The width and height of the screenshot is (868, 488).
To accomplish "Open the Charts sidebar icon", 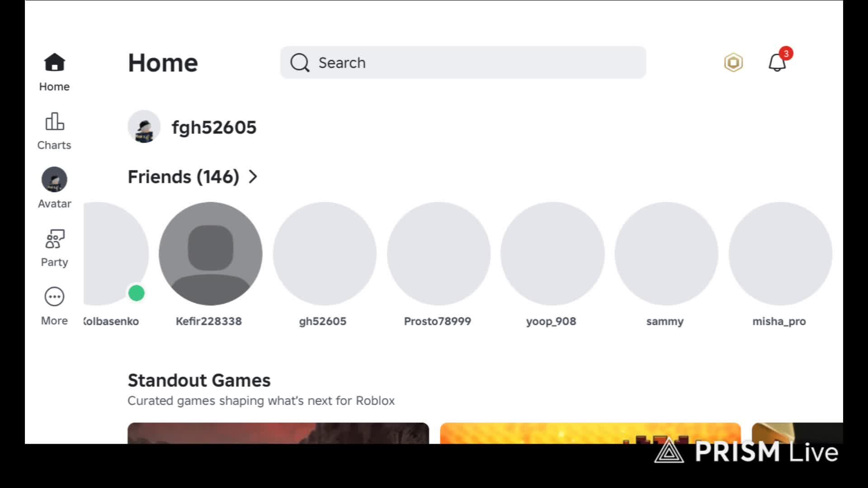I will (x=54, y=122).
